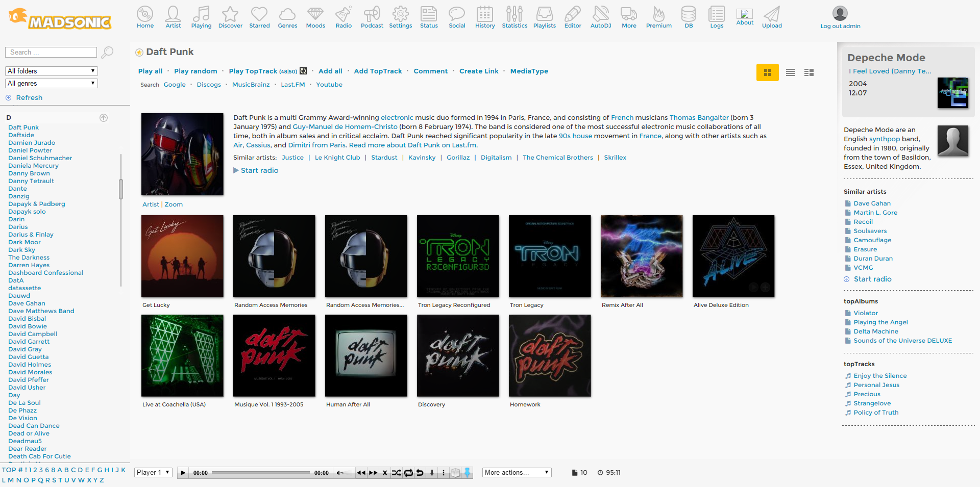Open the All genres dropdown
980x487 pixels.
[x=52, y=83]
